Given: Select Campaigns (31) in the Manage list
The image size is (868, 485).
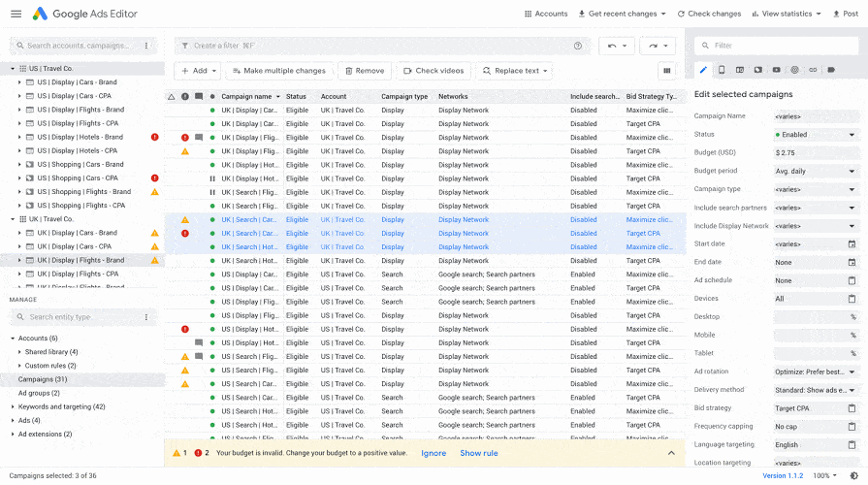Looking at the screenshot, I should (43, 379).
